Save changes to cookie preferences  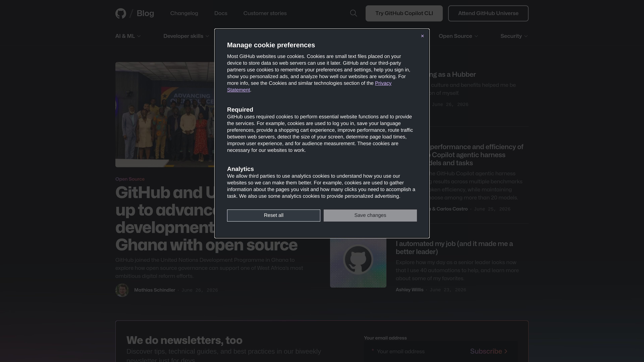point(370,215)
